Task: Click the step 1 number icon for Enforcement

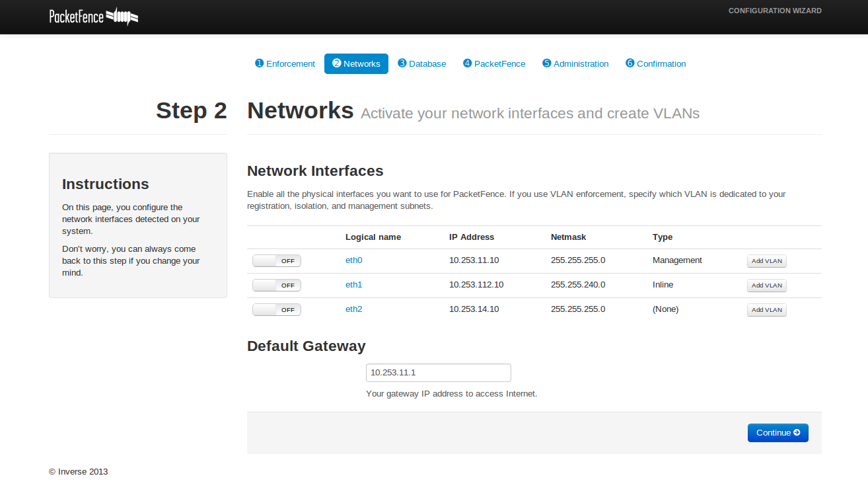Action: [259, 63]
